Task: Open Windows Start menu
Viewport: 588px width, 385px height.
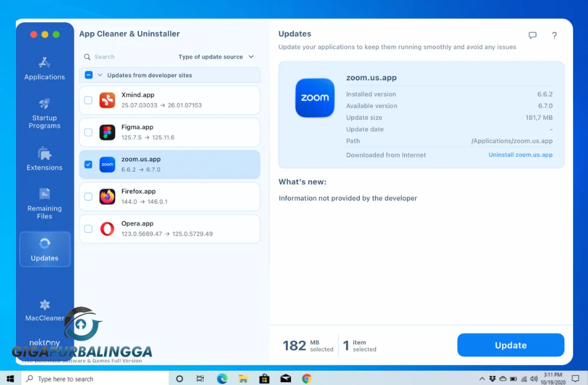Action: tap(10, 379)
